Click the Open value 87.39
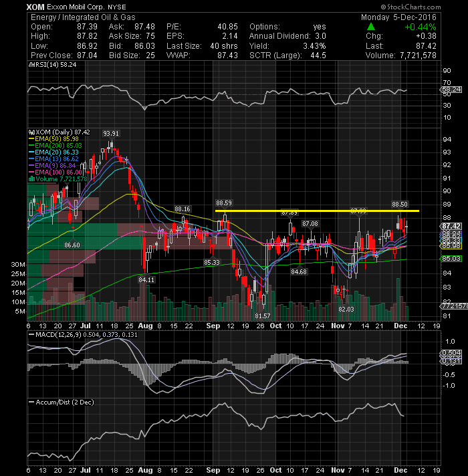 tap(87, 27)
